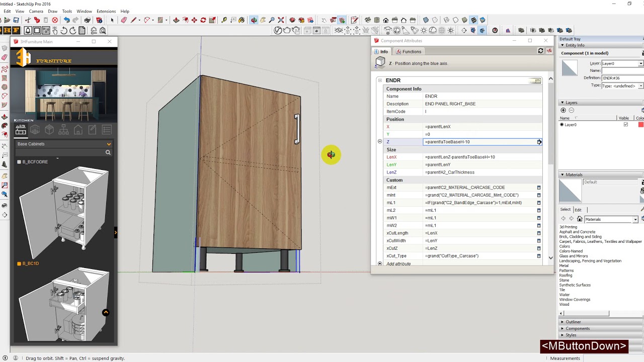644x362 pixels.
Task: Open the Base Cabinets dropdown
Action: click(x=64, y=144)
